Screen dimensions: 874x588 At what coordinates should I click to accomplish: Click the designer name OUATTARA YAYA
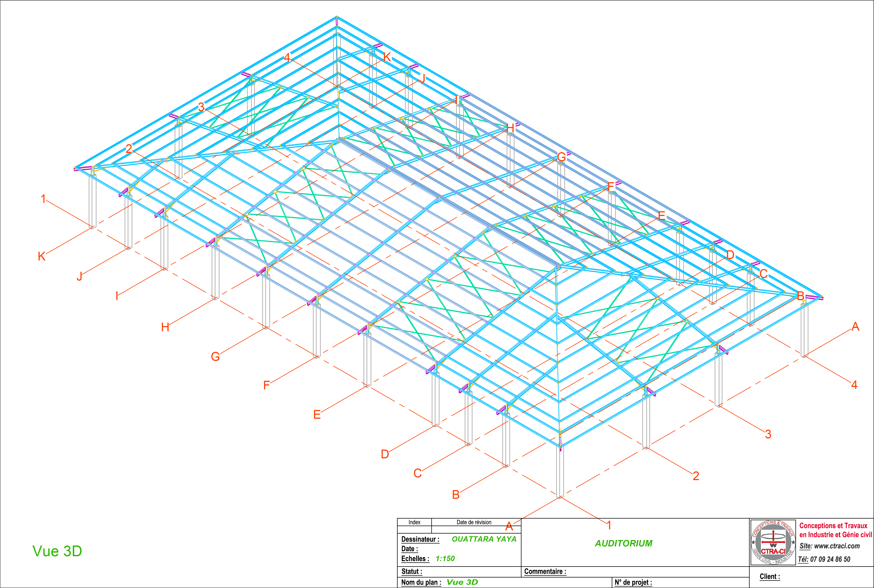click(484, 539)
